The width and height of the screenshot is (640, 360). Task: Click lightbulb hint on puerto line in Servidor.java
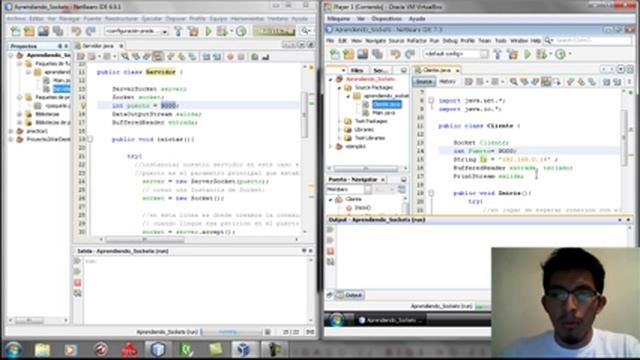point(83,106)
